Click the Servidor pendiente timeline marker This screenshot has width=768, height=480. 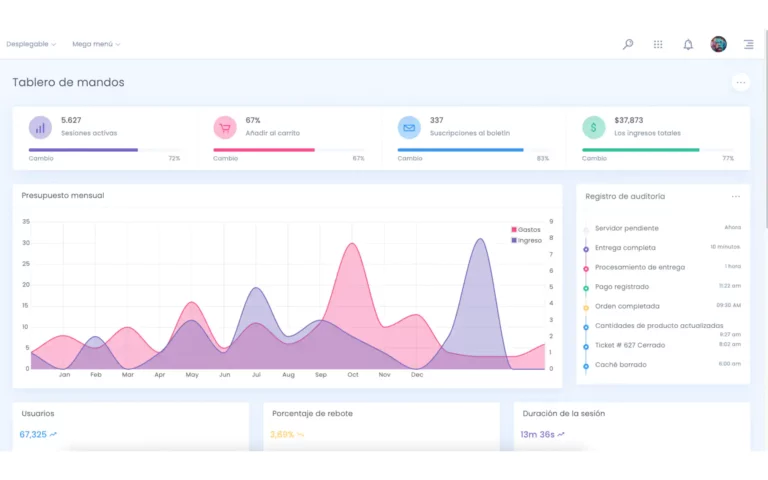coord(586,229)
